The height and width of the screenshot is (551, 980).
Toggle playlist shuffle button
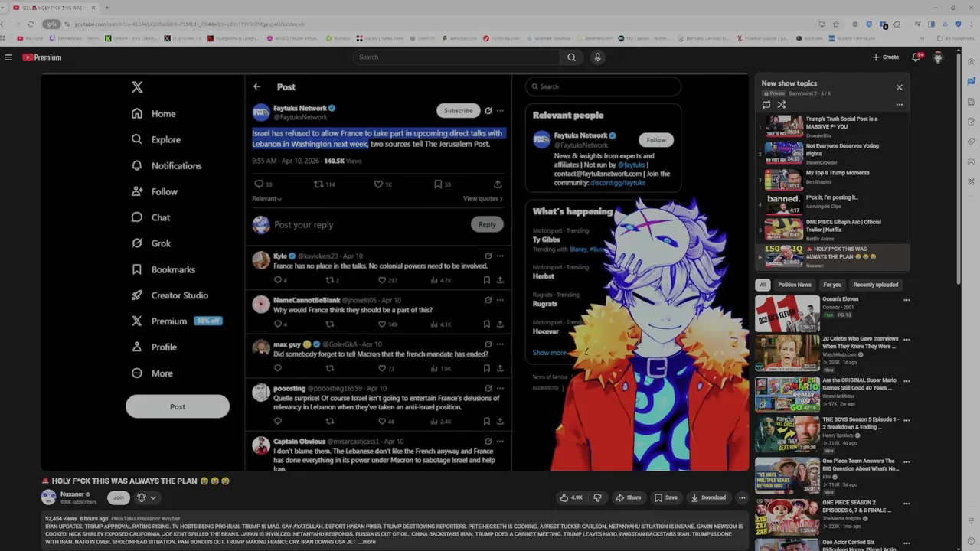(x=782, y=105)
